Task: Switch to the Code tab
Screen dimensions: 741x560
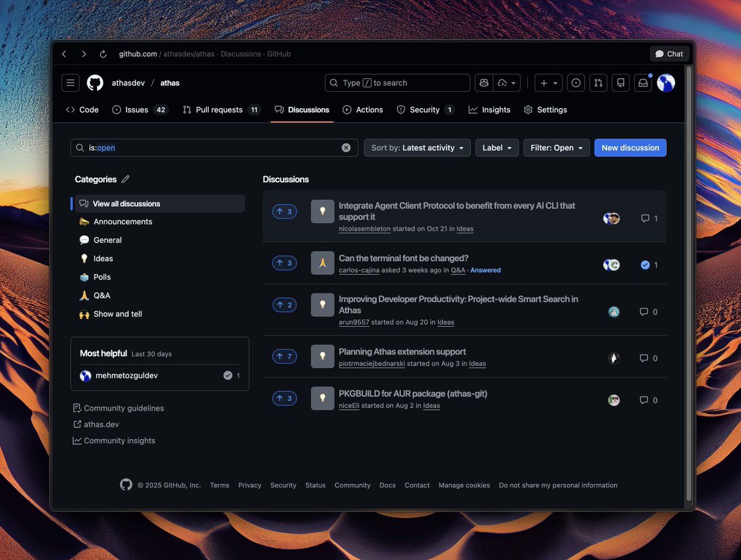Action: [x=82, y=110]
